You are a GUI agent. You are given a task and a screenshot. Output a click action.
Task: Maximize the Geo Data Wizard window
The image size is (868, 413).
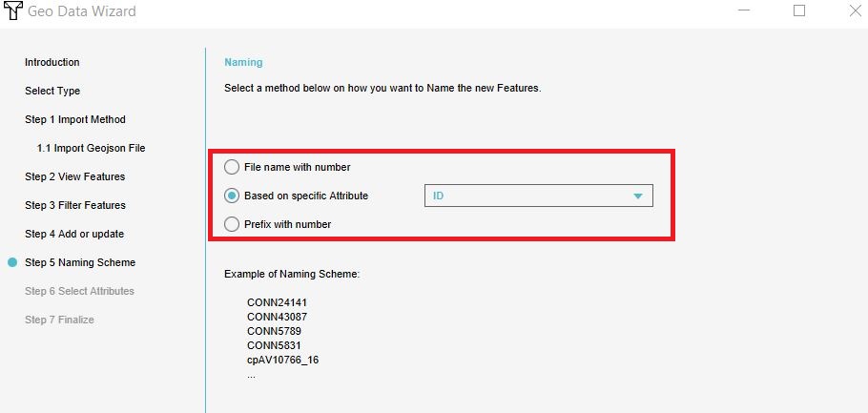tap(799, 11)
